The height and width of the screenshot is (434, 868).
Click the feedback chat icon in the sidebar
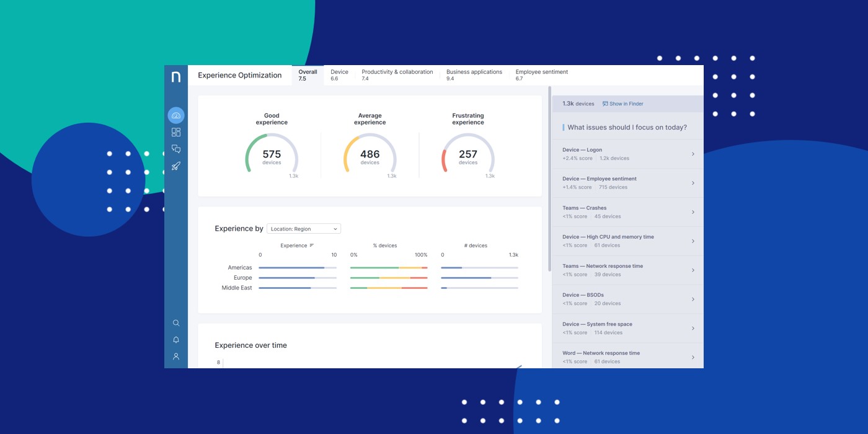176,148
